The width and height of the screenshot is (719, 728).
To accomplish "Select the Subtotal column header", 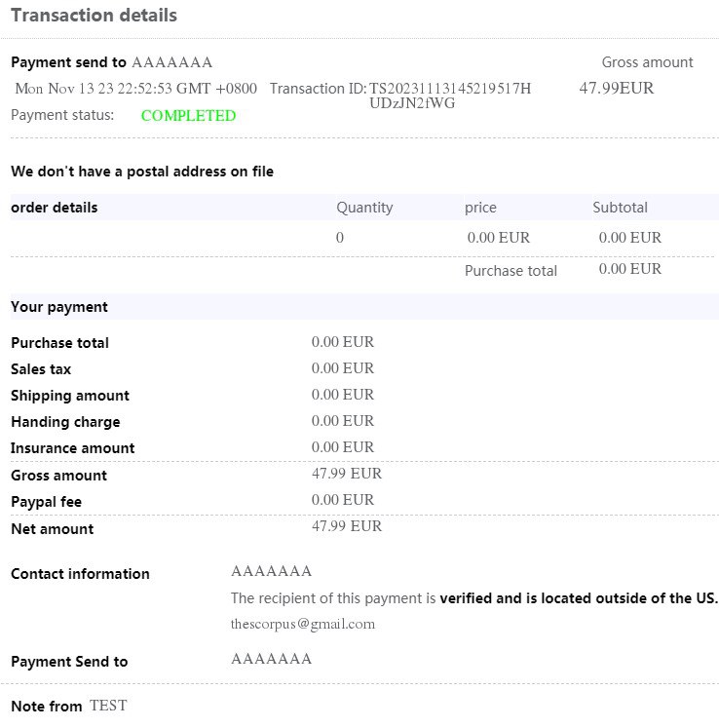I will click(x=620, y=208).
